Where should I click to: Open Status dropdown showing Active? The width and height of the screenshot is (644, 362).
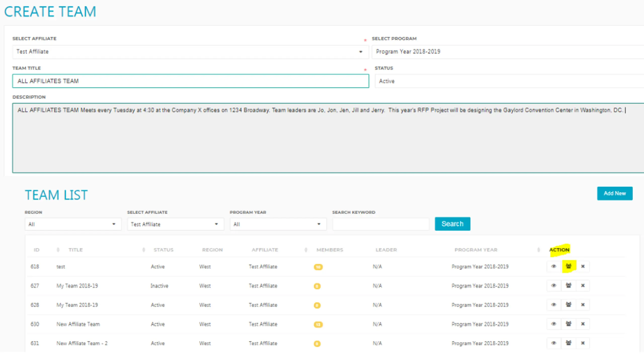coord(509,81)
